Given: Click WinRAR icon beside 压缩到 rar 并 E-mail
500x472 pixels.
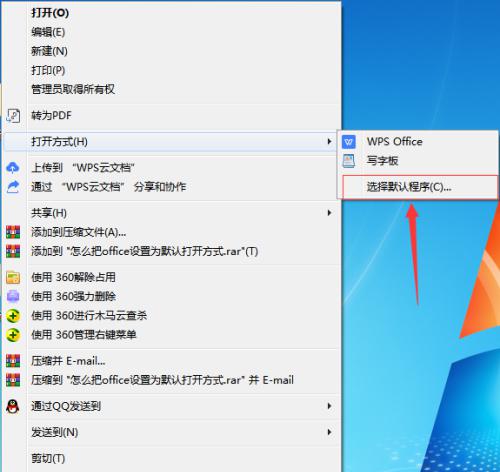Looking at the screenshot, I should 13,380.
